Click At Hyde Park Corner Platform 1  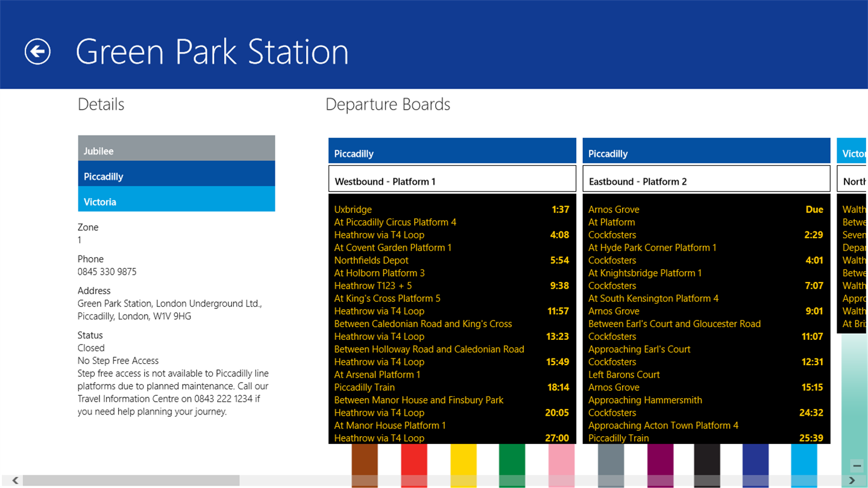(x=653, y=248)
